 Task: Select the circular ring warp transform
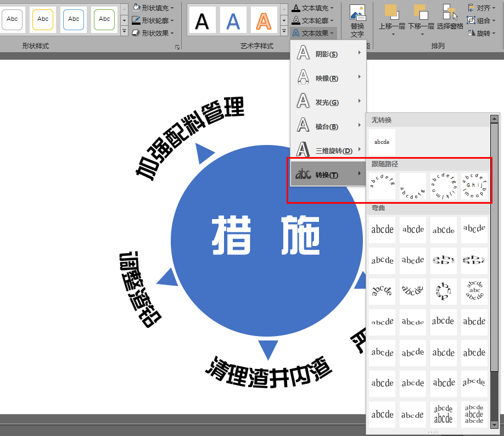pos(444,292)
